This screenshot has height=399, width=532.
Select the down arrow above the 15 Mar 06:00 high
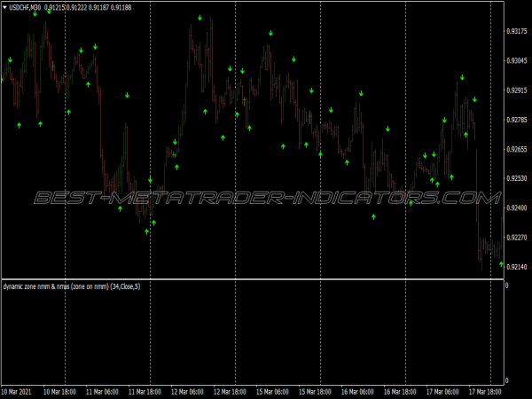click(x=270, y=33)
